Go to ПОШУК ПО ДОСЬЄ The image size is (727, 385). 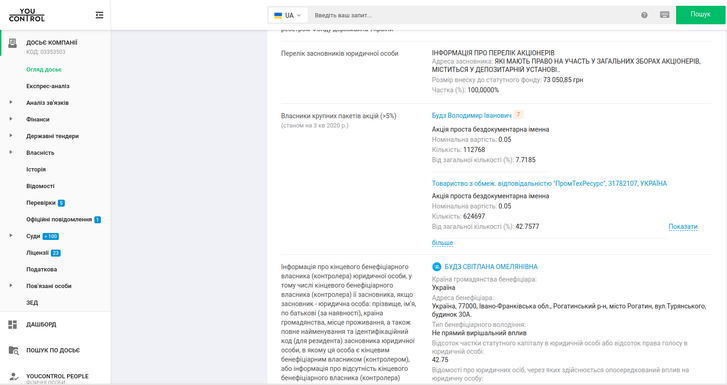click(x=53, y=350)
